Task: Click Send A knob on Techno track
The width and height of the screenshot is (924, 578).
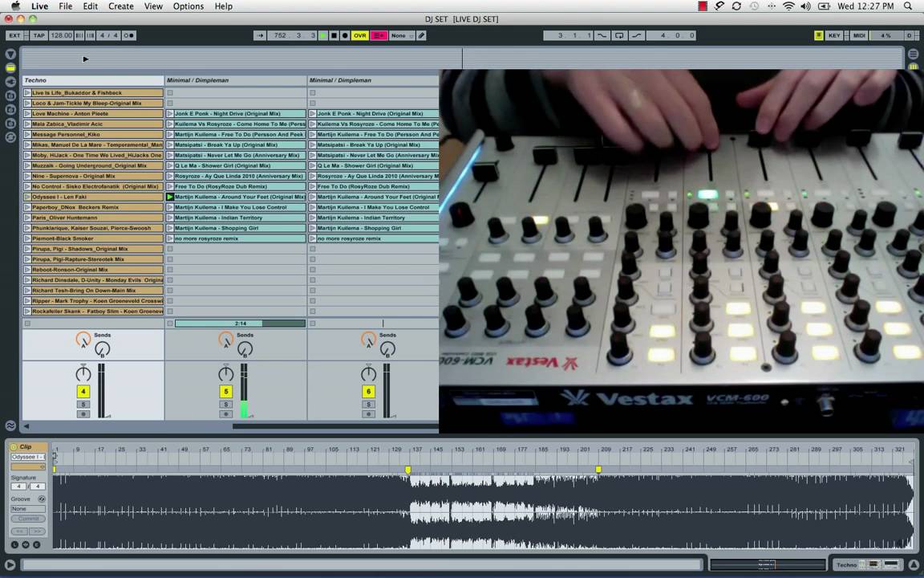Action: 83,339
